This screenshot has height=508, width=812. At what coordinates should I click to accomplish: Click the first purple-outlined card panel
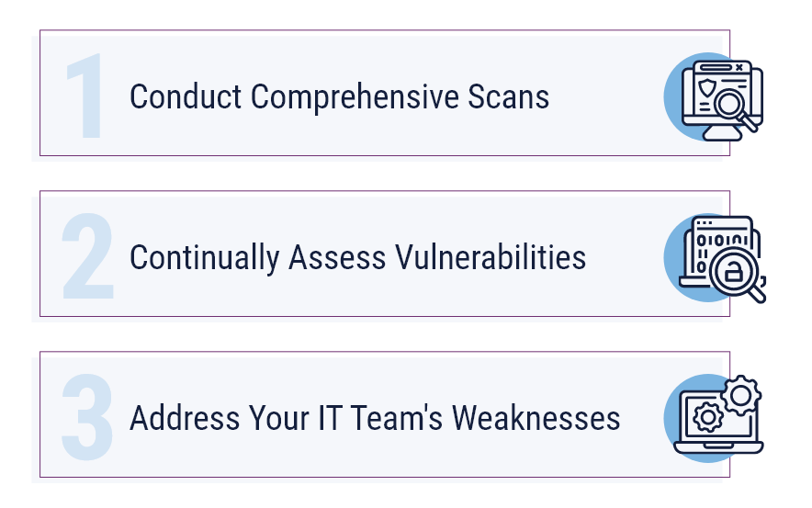(x=385, y=93)
